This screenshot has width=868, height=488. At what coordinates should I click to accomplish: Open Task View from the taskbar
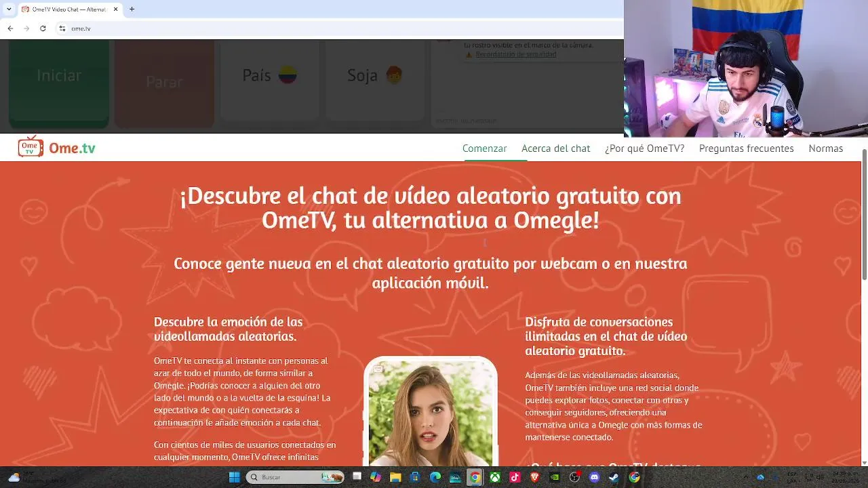pyautogui.click(x=357, y=477)
